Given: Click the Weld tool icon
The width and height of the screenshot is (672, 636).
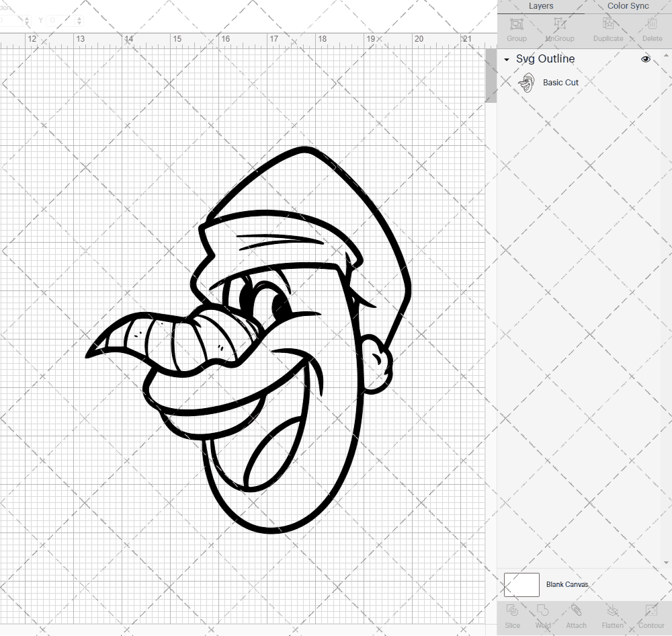Looking at the screenshot, I should coord(542,610).
